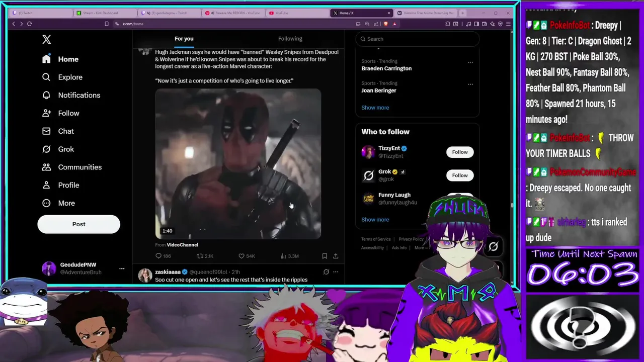The height and width of the screenshot is (362, 644).
Task: Go to Notifications
Action: (71, 95)
